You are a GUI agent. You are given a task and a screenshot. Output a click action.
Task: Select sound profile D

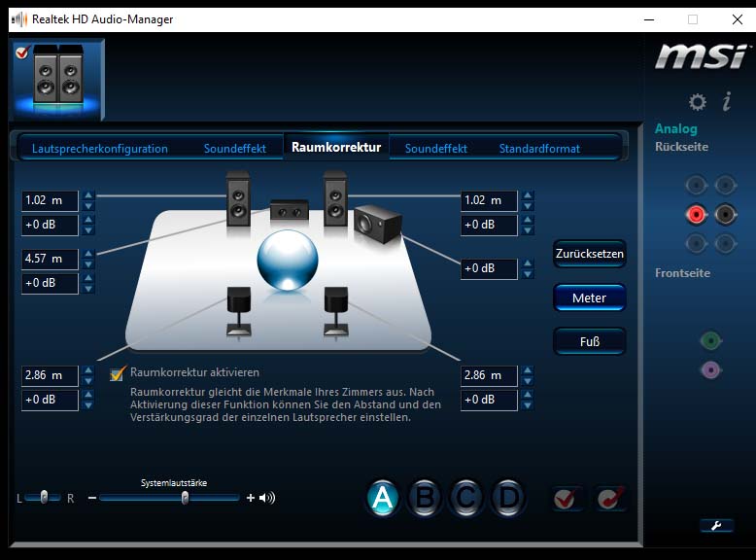pos(508,498)
